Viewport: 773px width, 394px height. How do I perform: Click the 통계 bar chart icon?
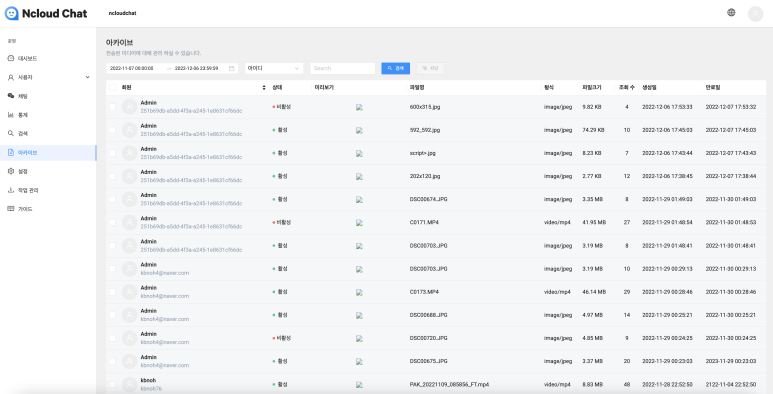(x=11, y=115)
